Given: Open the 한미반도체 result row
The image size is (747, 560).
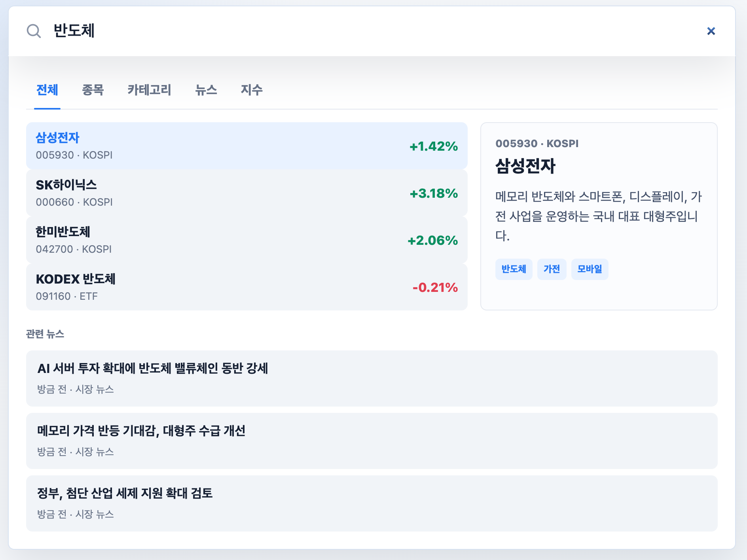Looking at the screenshot, I should click(x=247, y=240).
